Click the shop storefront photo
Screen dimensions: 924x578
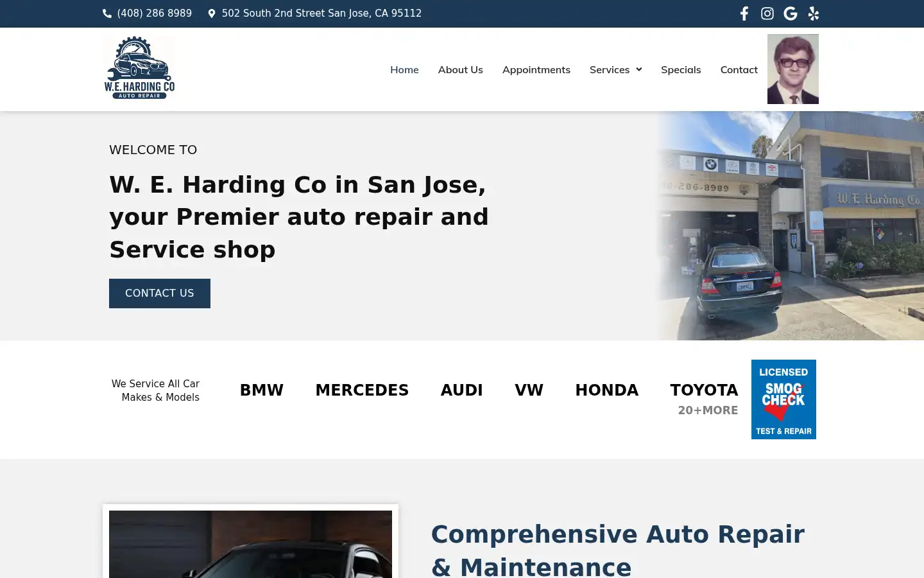coord(790,225)
